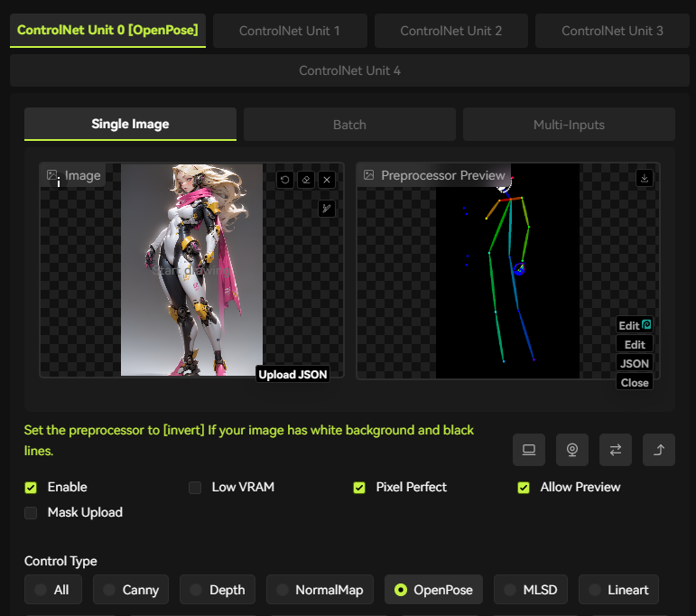Click the Preprocessor Preview label
The width and height of the screenshot is (696, 616).
tap(443, 175)
